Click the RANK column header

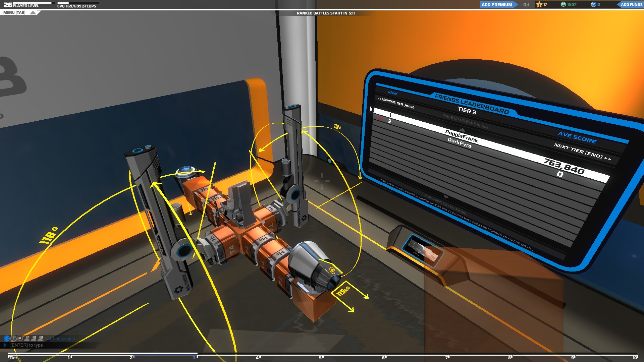(x=393, y=93)
